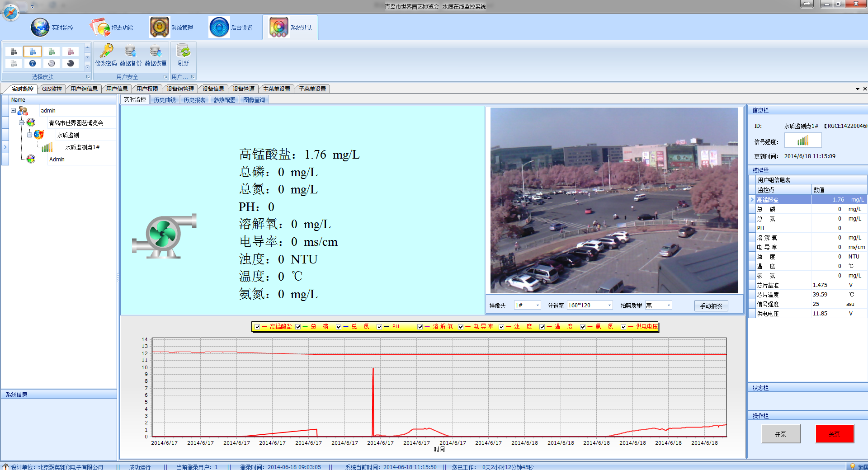Click the 修改密码 key icon

[x=106, y=51]
